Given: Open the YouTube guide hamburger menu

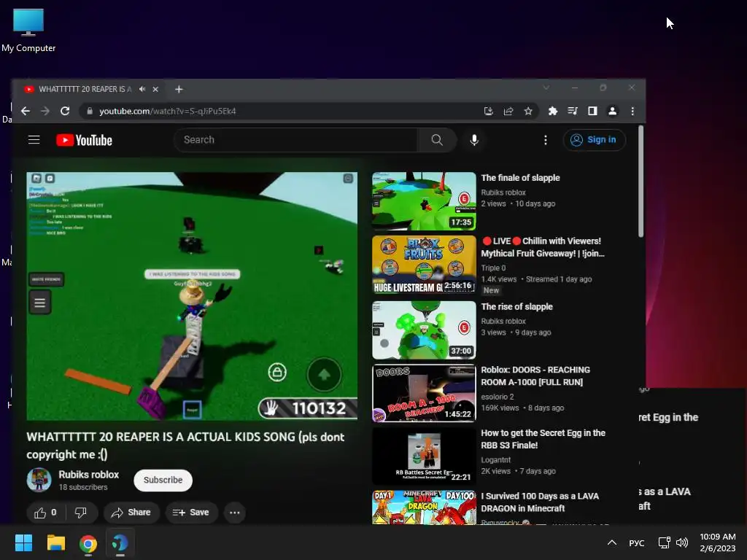Looking at the screenshot, I should click(34, 139).
